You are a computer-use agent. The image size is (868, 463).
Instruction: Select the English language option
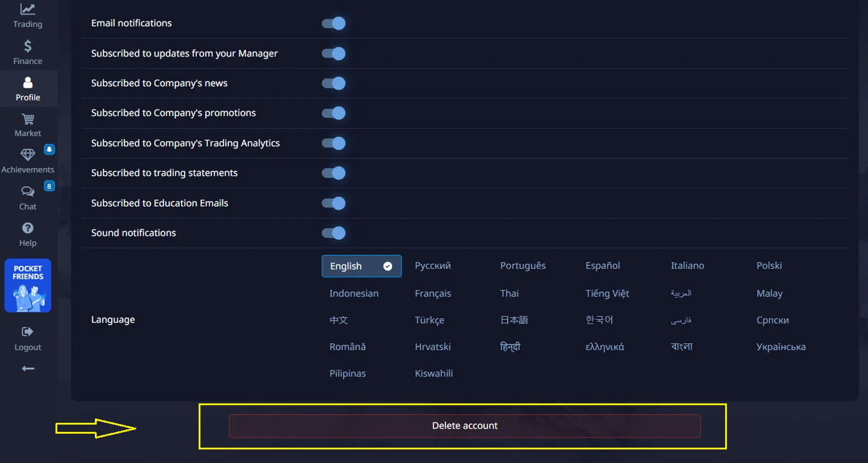[361, 266]
